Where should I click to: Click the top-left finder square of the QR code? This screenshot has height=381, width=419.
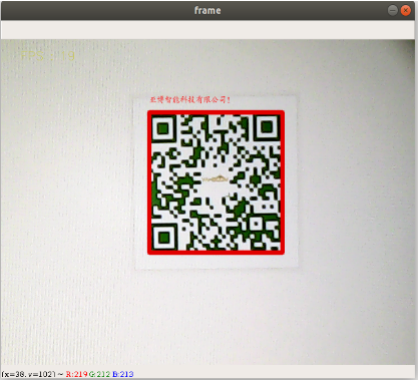pos(163,128)
